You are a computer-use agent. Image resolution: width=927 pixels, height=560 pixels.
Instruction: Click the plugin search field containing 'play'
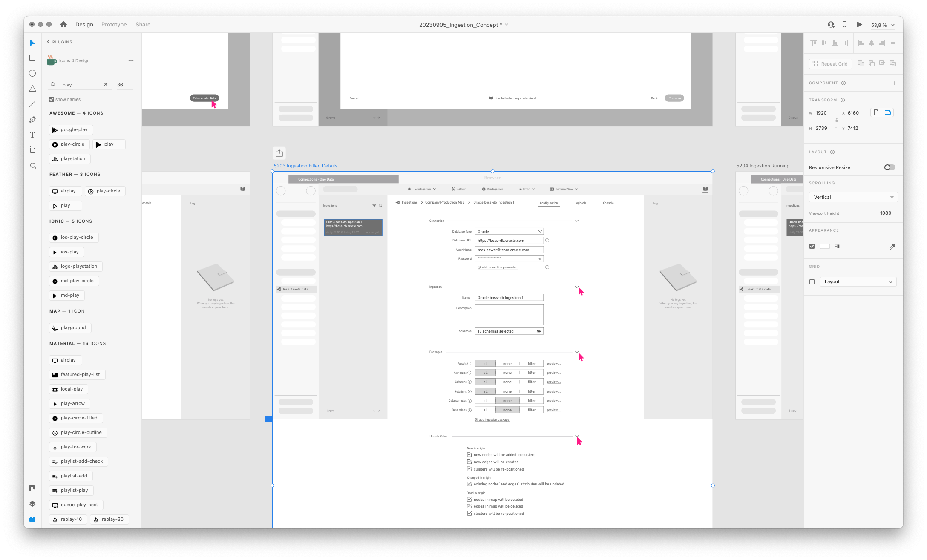click(x=77, y=84)
